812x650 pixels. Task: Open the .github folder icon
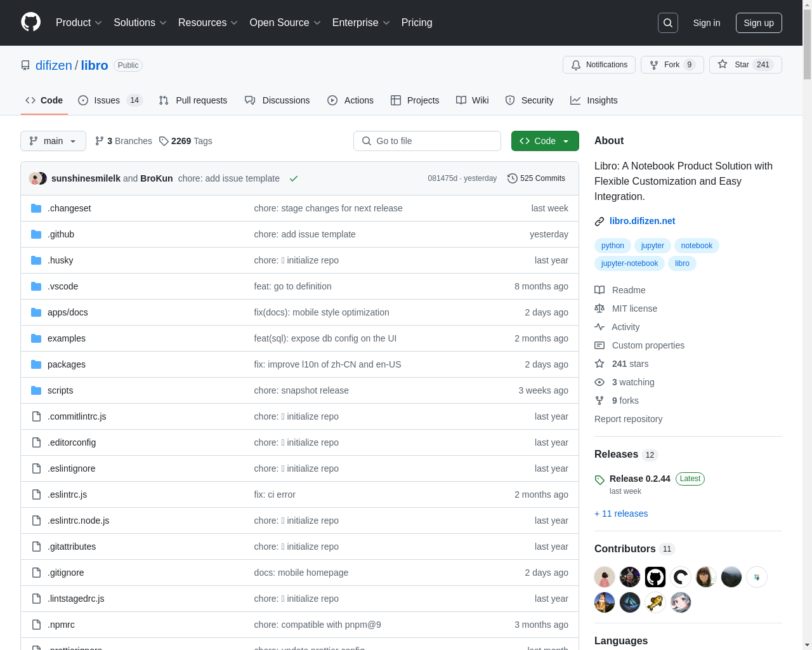point(36,234)
